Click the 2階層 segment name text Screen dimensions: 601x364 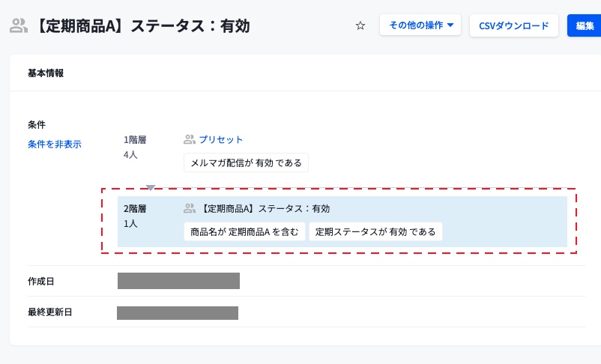point(265,208)
